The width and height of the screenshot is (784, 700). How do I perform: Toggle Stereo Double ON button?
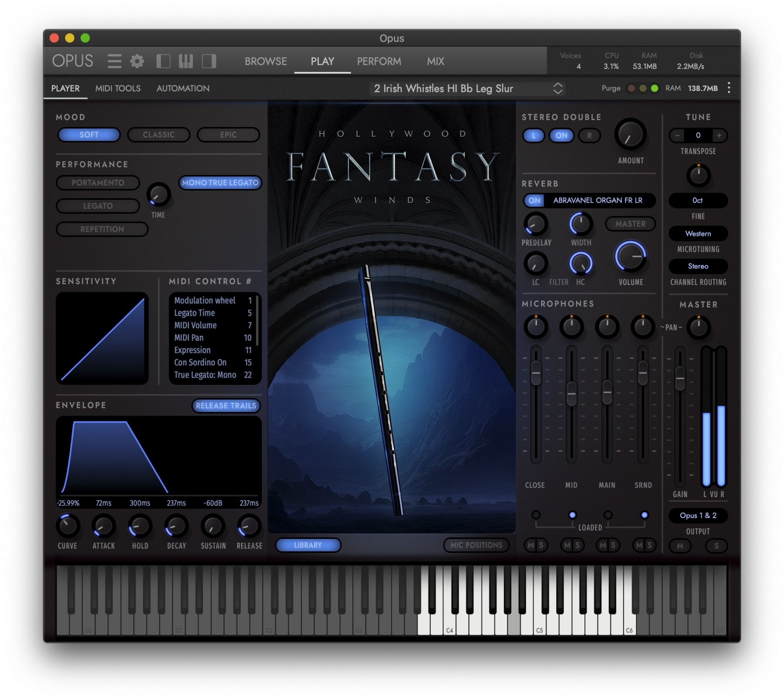561,135
